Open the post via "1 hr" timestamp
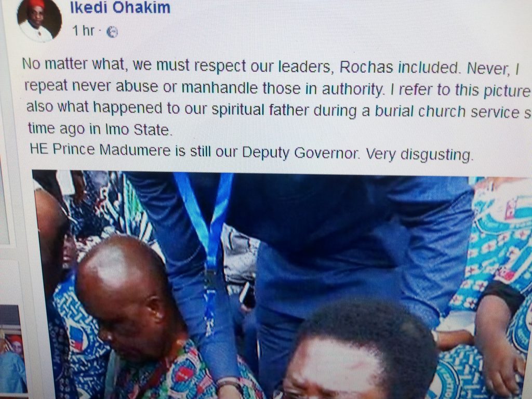Image resolution: width=532 pixels, height=399 pixels. (83, 31)
